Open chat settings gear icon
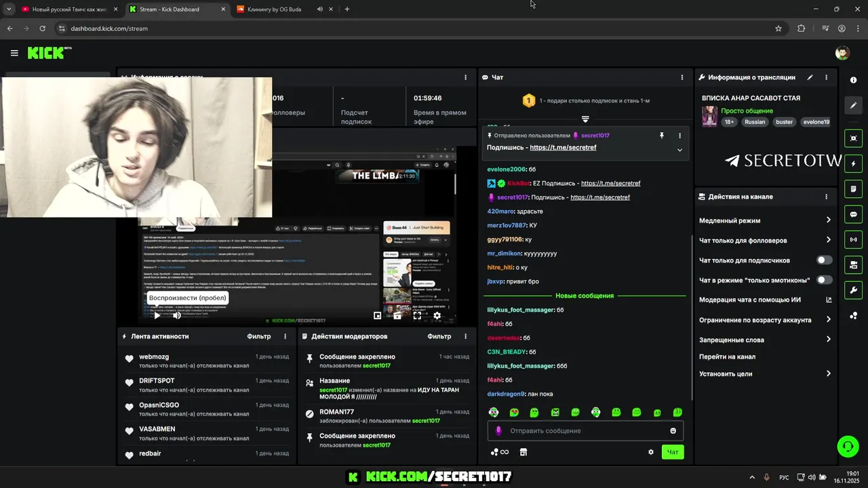 [651, 452]
